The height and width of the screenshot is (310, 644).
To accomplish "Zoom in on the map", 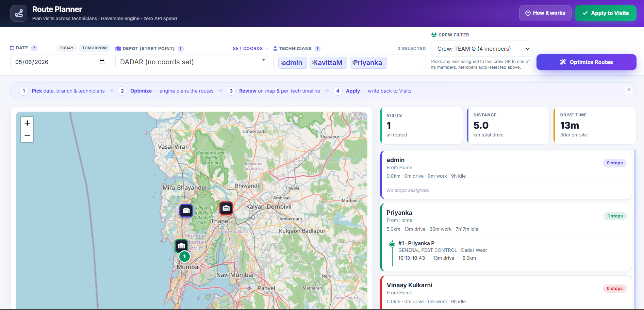I will tap(27, 123).
